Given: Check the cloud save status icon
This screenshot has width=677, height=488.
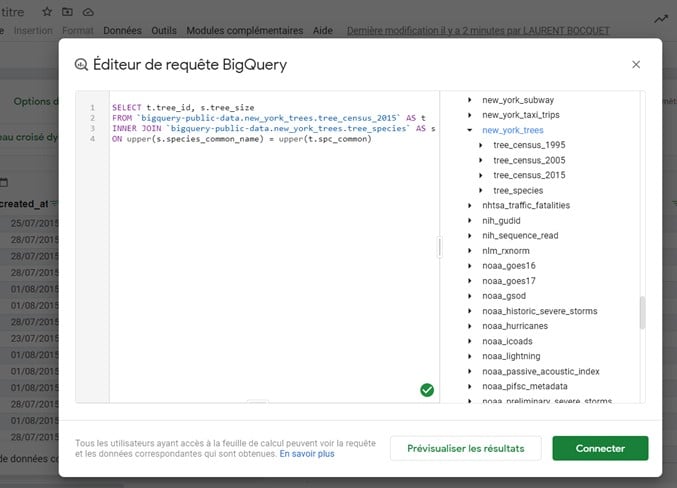Looking at the screenshot, I should coord(88,12).
